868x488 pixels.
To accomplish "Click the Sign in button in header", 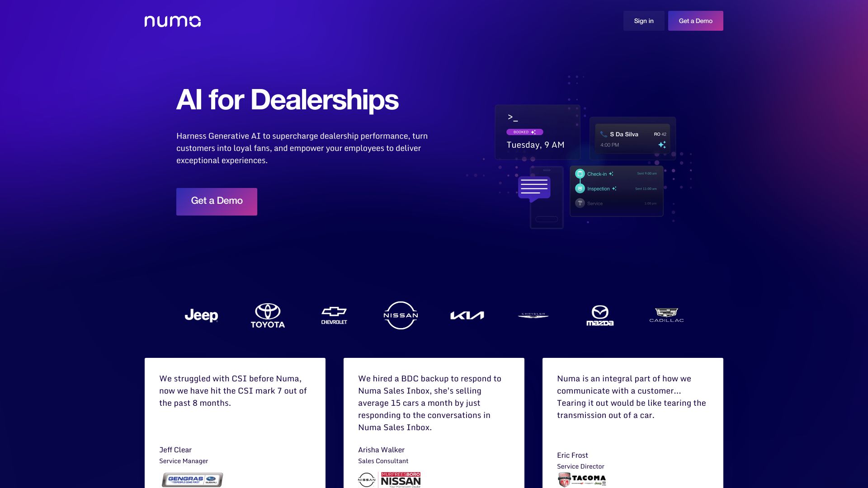I will 643,20.
